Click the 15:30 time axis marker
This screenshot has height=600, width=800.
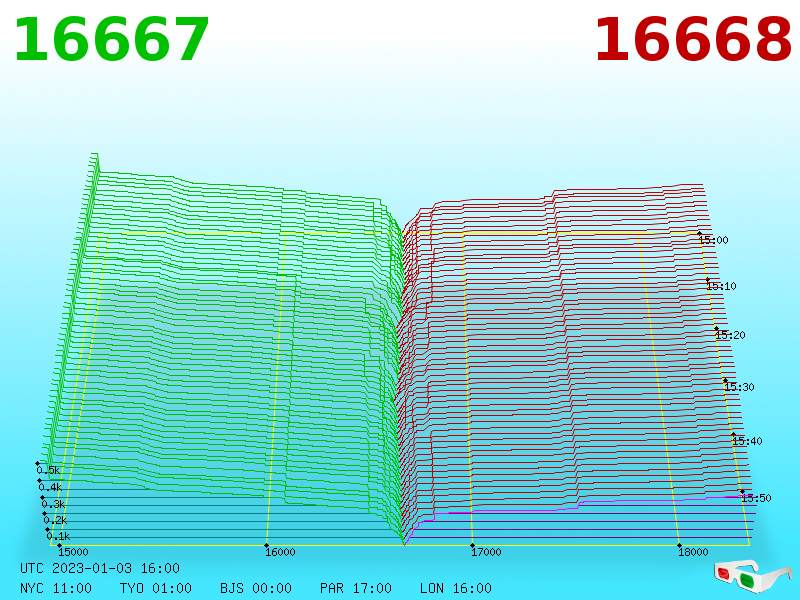[739, 387]
